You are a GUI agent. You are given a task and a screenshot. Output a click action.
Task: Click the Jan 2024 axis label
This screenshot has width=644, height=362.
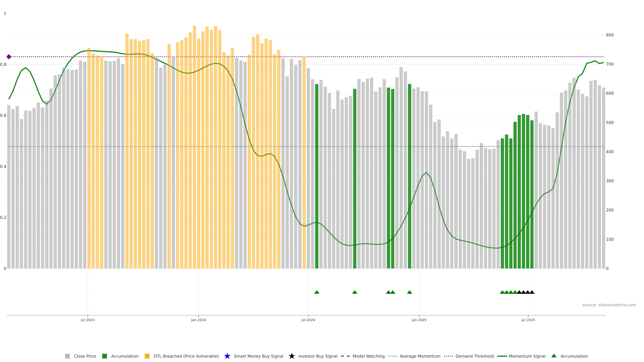198,320
